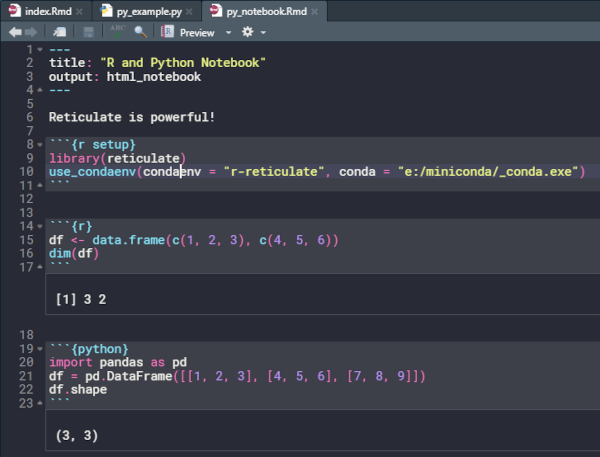Run spell check on document
600x457 pixels.
pyautogui.click(x=117, y=31)
